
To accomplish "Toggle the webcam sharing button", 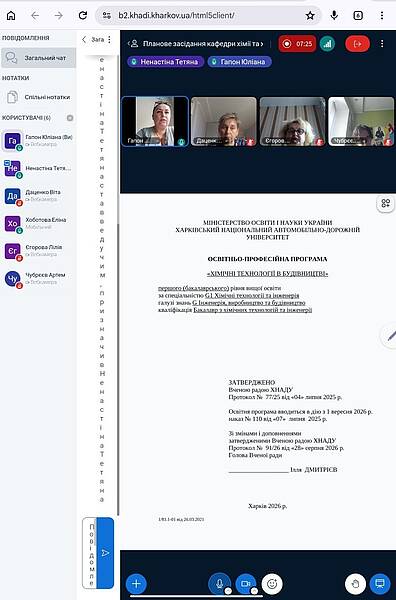I will tap(246, 584).
